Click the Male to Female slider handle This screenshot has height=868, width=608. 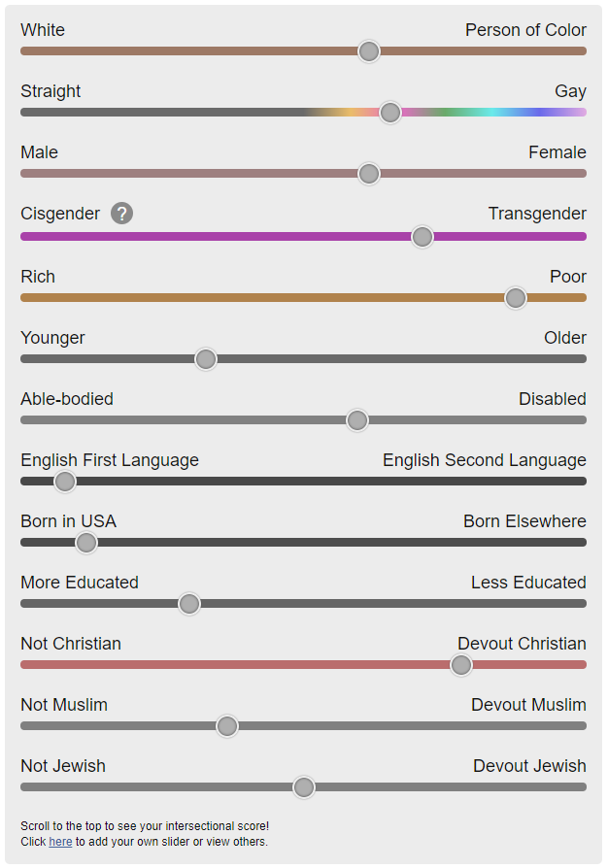[x=369, y=174]
